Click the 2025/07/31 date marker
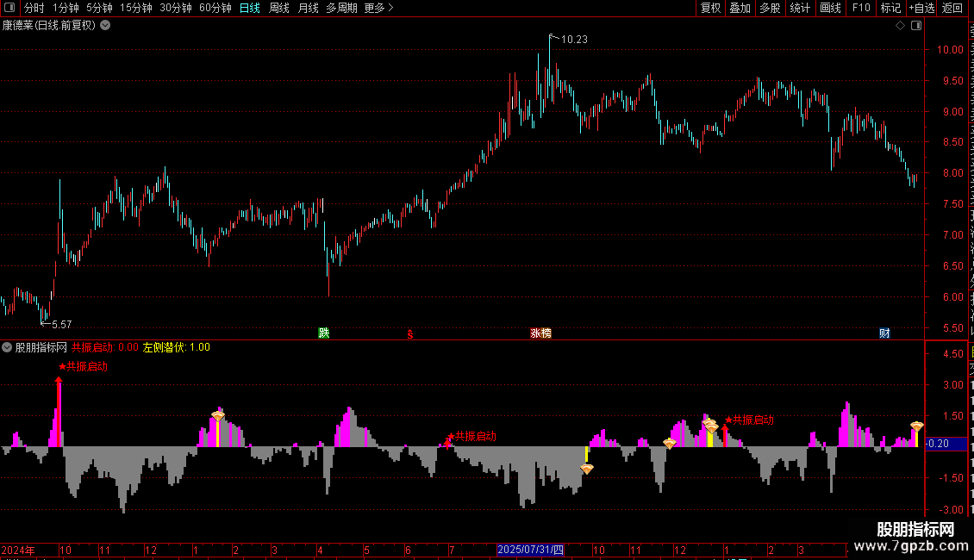The image size is (974, 560). tap(530, 550)
